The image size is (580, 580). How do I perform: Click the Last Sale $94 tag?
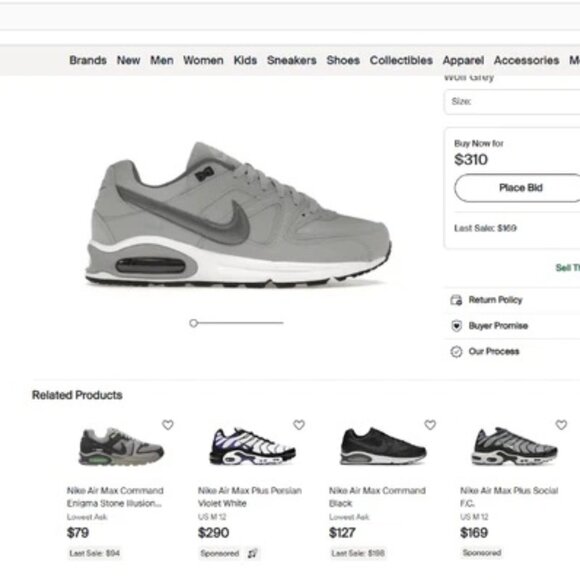[94, 553]
